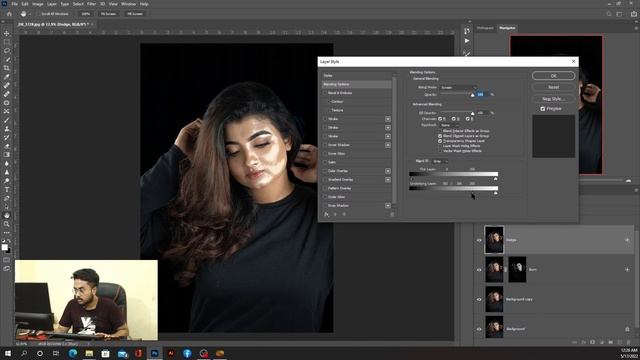Switch to the Navigator panel tab

coord(507,28)
